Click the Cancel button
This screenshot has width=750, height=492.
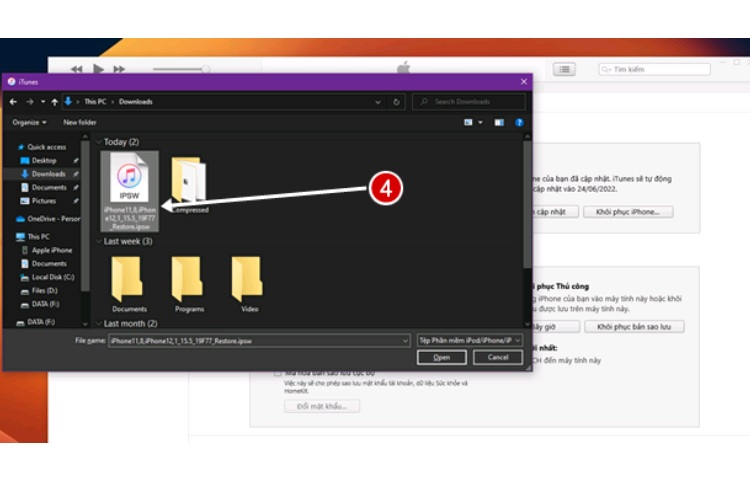[x=498, y=357]
